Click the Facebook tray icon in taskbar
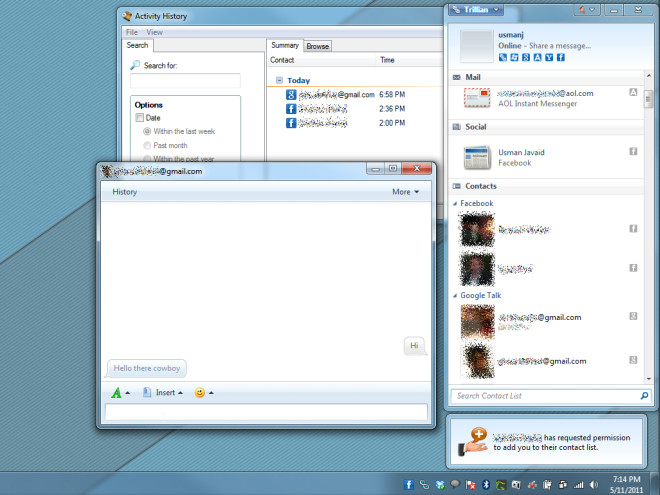The height and width of the screenshot is (495, 660). (409, 484)
